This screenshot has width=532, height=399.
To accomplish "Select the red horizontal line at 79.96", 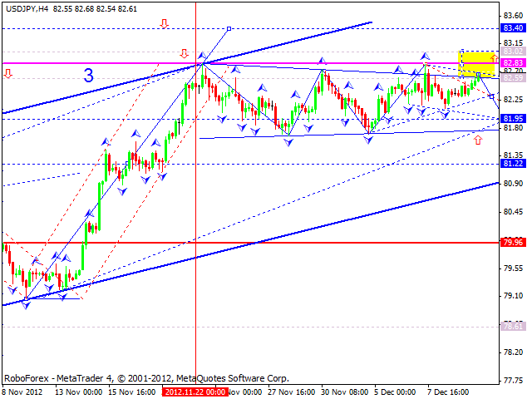I will [x=249, y=243].
